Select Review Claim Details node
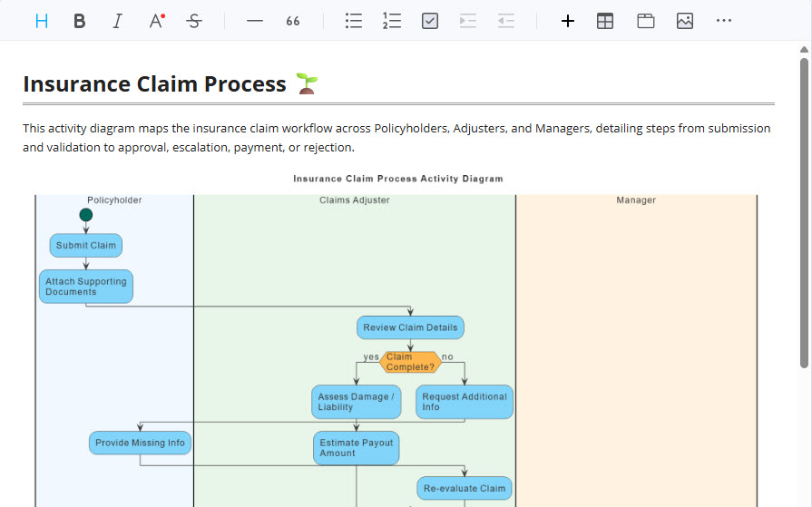 [410, 327]
